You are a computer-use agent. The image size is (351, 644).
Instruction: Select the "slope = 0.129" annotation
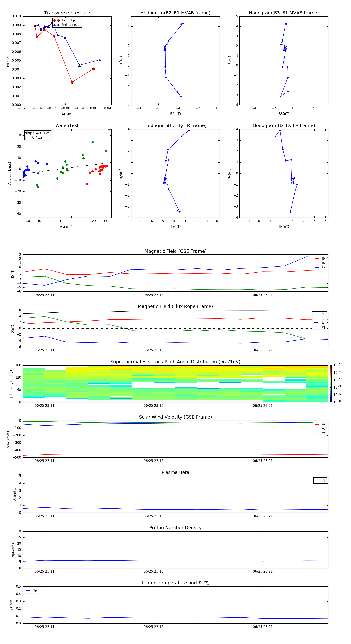coord(37,133)
